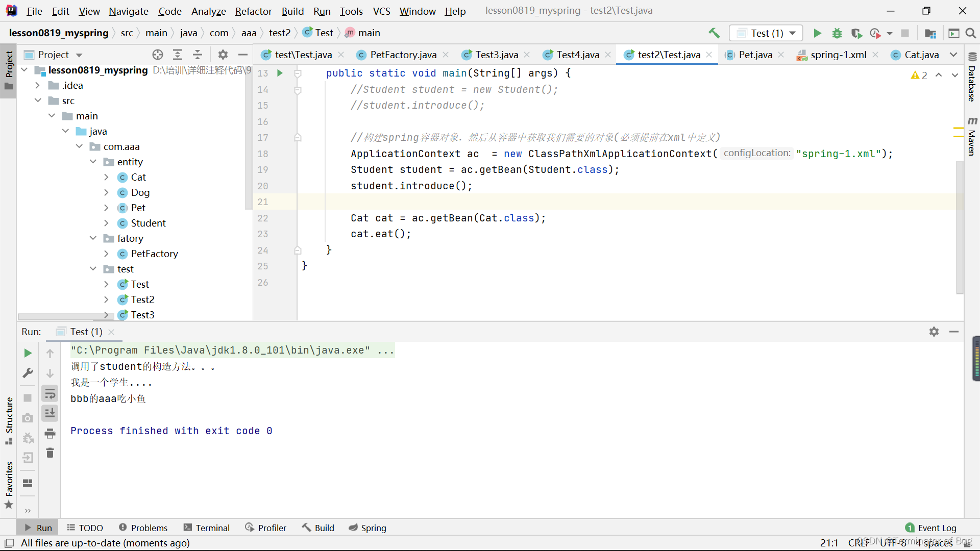Image resolution: width=980 pixels, height=551 pixels.
Task: Toggle the Maven tool window on right
Action: [972, 136]
